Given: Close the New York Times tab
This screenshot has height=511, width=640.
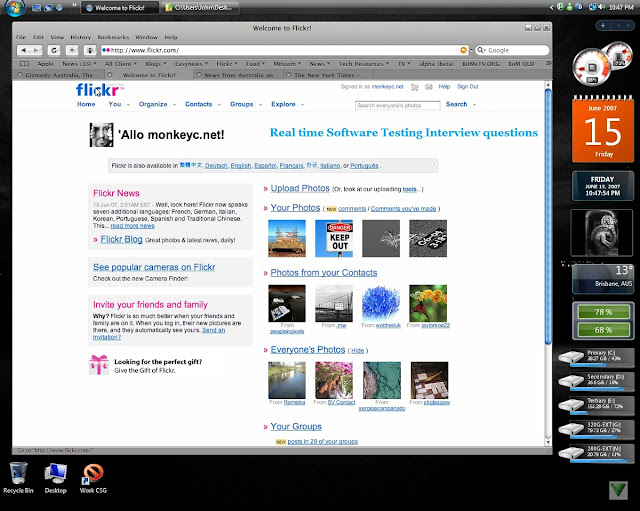Looking at the screenshot, I should click(289, 75).
